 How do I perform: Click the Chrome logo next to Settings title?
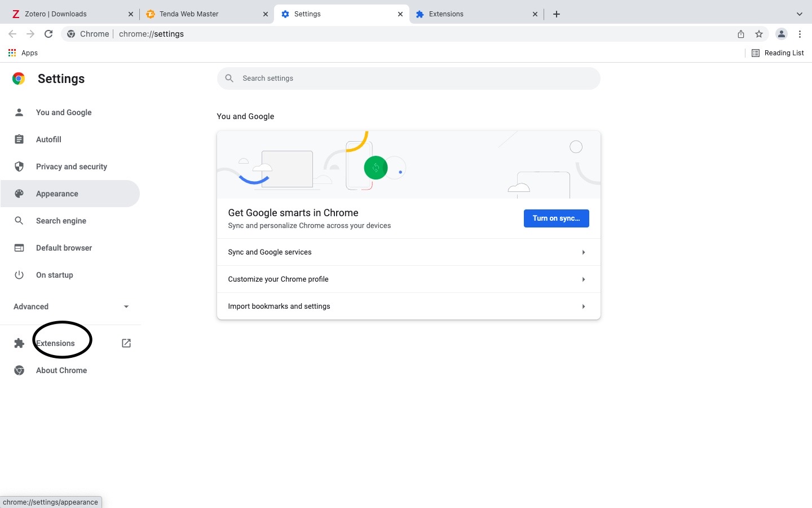tap(19, 78)
